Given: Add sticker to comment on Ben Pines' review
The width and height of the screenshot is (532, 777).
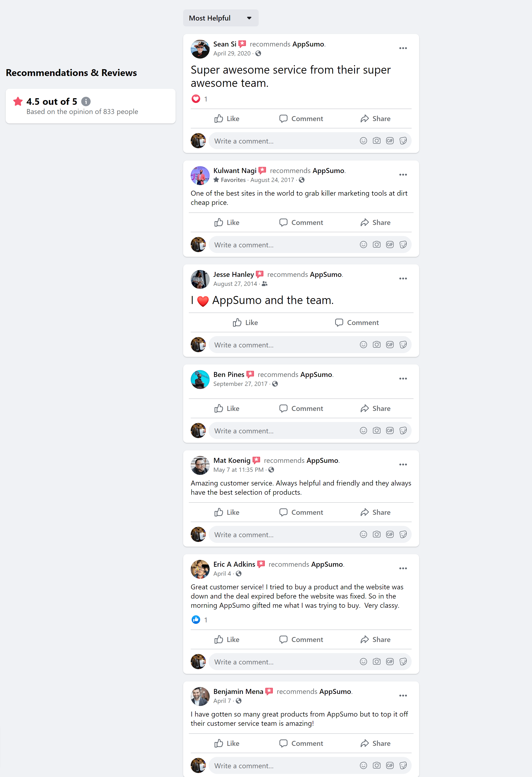Looking at the screenshot, I should coord(403,431).
